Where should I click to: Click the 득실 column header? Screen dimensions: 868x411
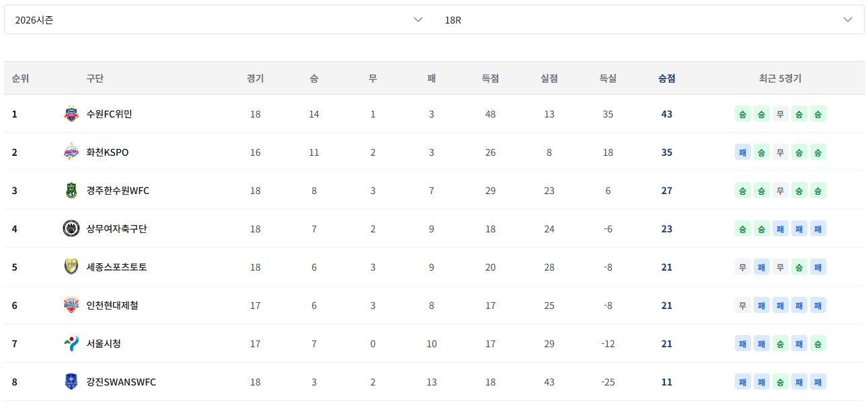(x=608, y=79)
